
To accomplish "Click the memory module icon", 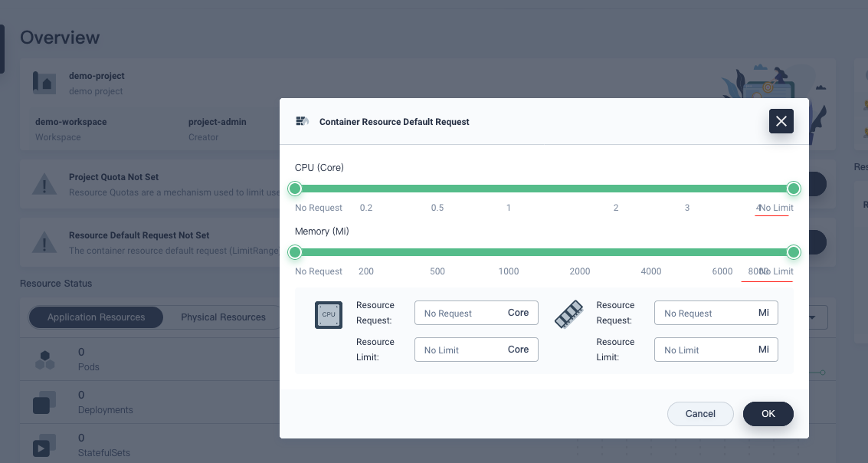I will pyautogui.click(x=569, y=314).
